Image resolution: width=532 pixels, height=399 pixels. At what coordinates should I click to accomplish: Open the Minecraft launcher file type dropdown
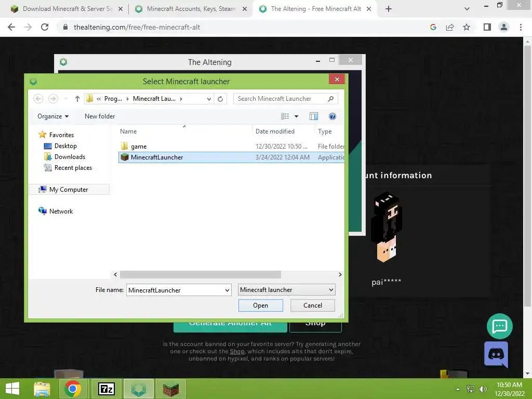(x=287, y=290)
